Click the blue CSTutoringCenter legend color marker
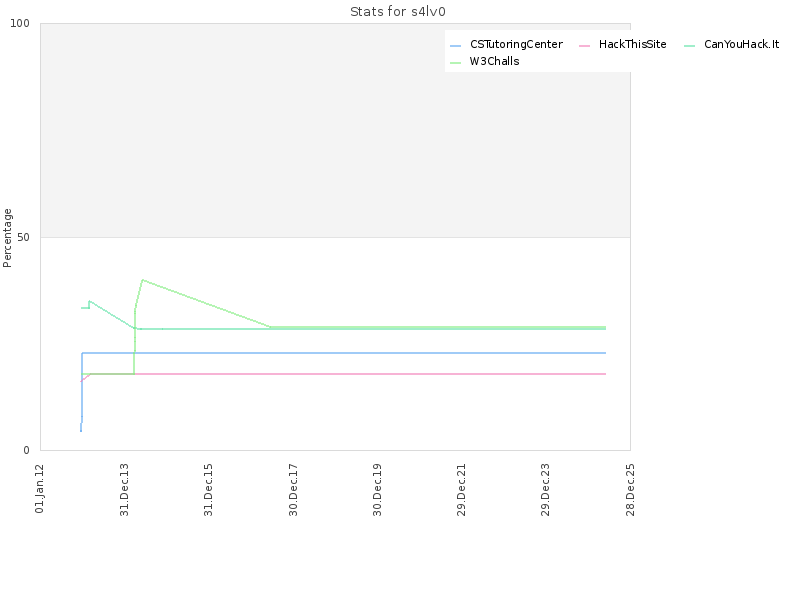Viewport: 800px width, 600px height. point(456,46)
